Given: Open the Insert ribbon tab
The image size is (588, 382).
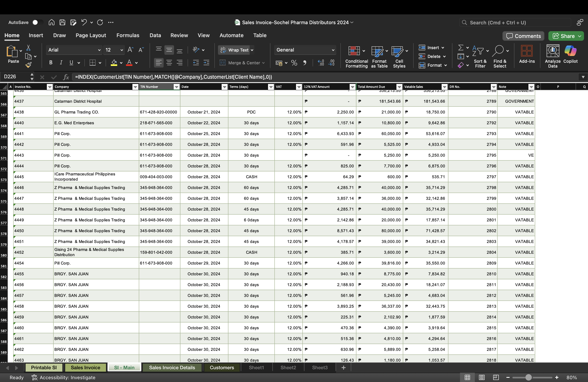Looking at the screenshot, I should tap(36, 35).
